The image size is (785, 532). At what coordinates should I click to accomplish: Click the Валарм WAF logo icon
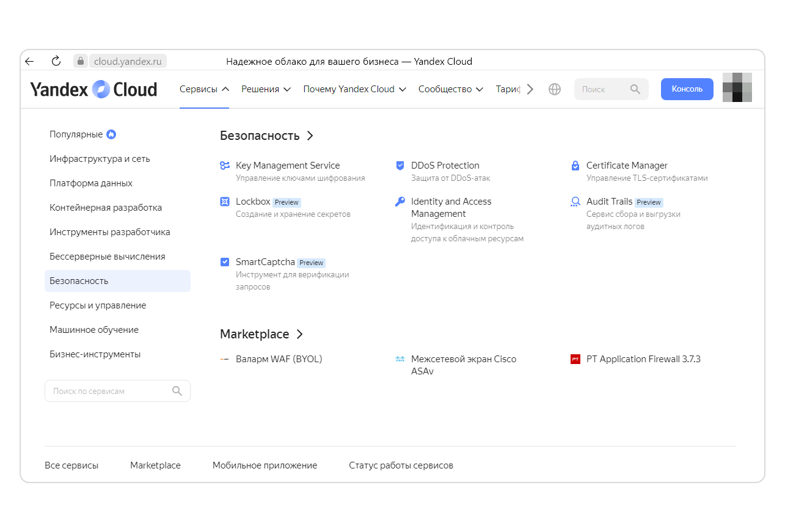click(225, 359)
